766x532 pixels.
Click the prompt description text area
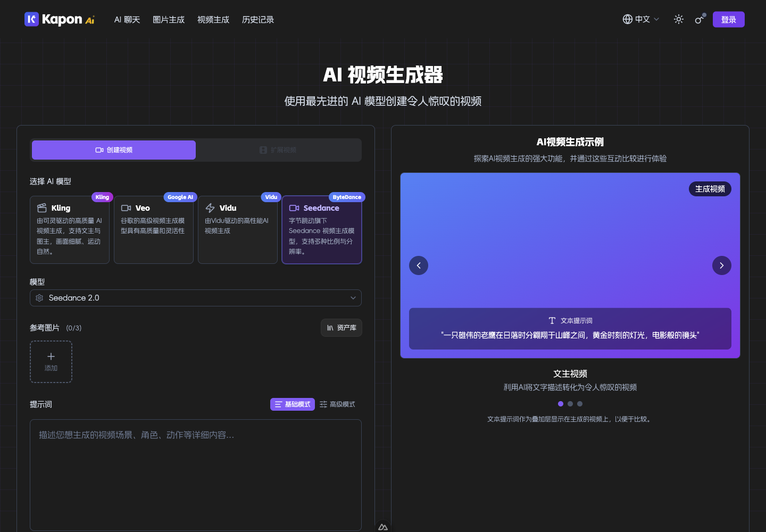click(196, 475)
